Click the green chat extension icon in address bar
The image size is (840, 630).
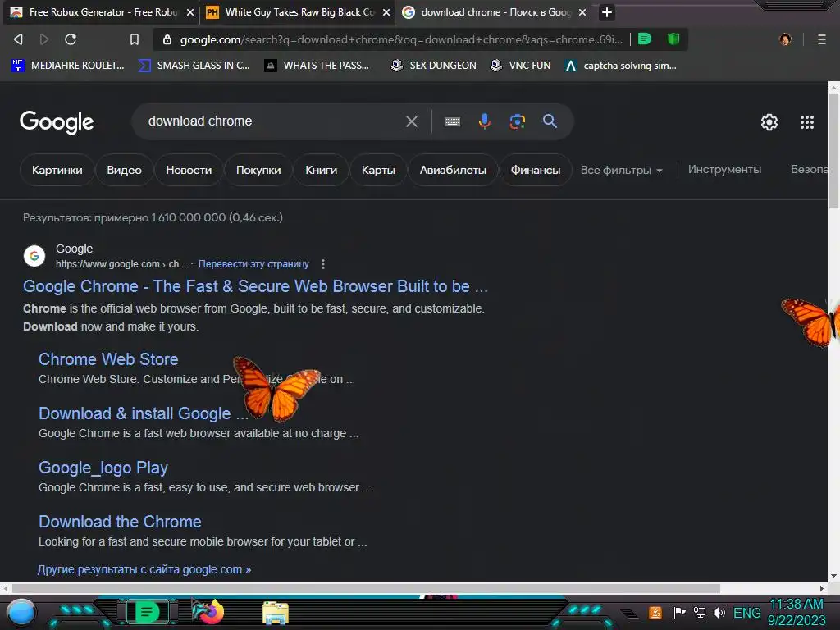[645, 39]
